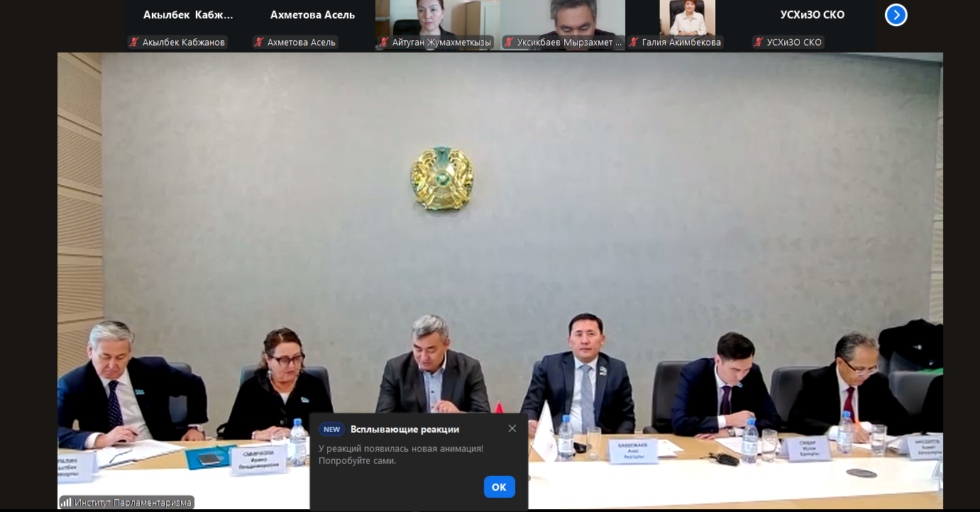Screen dimensions: 980x512
Task: Show next participants with blue arrow
Action: coord(896,15)
